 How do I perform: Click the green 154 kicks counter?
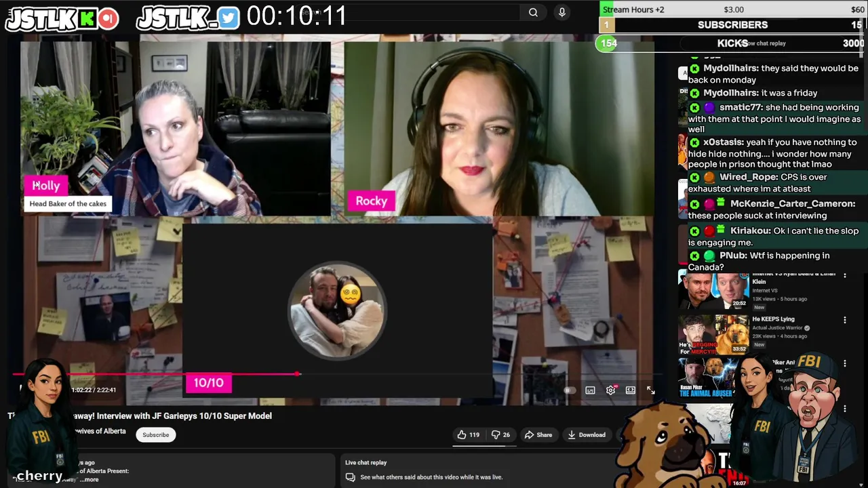point(608,43)
